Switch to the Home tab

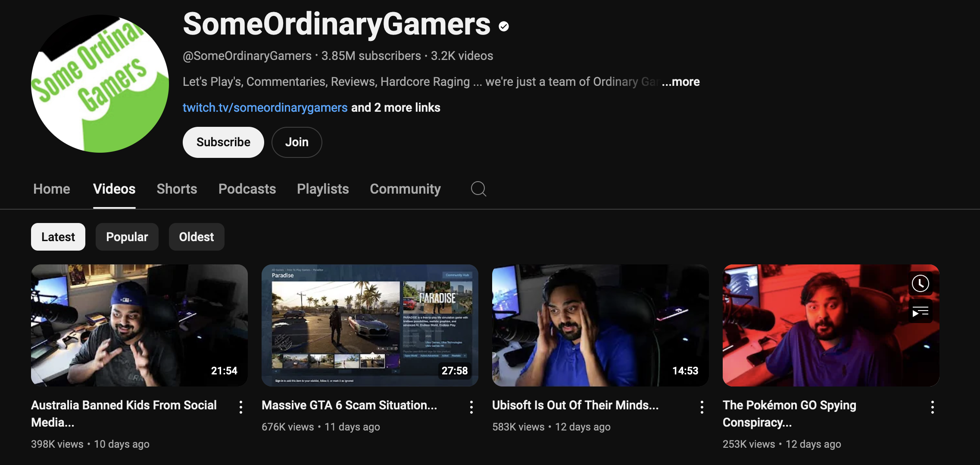52,189
